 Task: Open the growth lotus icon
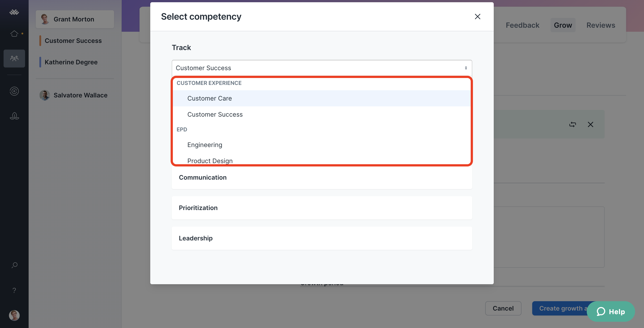tap(14, 116)
